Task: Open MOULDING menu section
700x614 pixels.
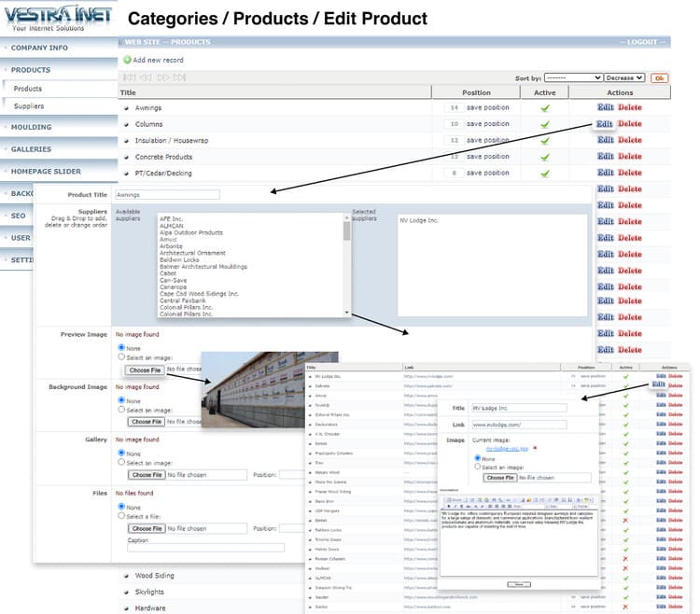Action: [31, 127]
